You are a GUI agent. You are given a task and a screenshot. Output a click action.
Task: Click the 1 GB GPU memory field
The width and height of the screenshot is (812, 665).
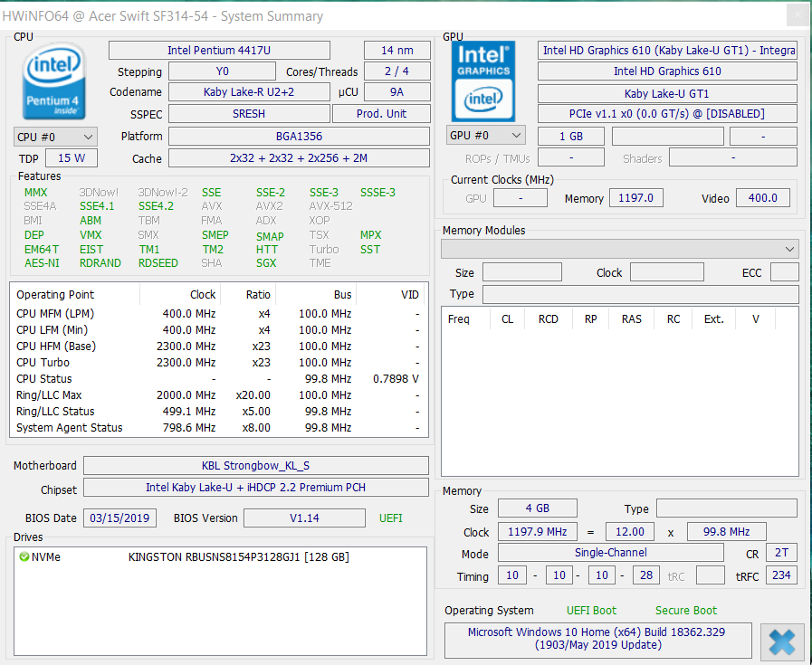[x=571, y=136]
